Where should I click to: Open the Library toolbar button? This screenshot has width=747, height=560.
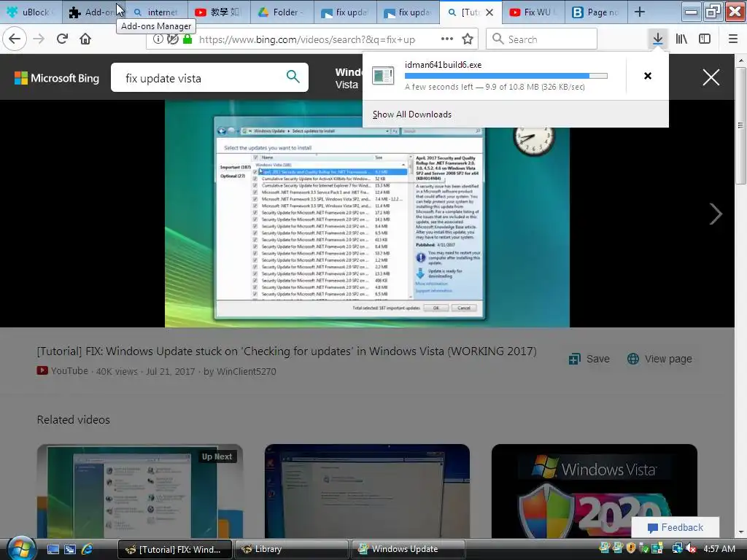[x=681, y=39]
